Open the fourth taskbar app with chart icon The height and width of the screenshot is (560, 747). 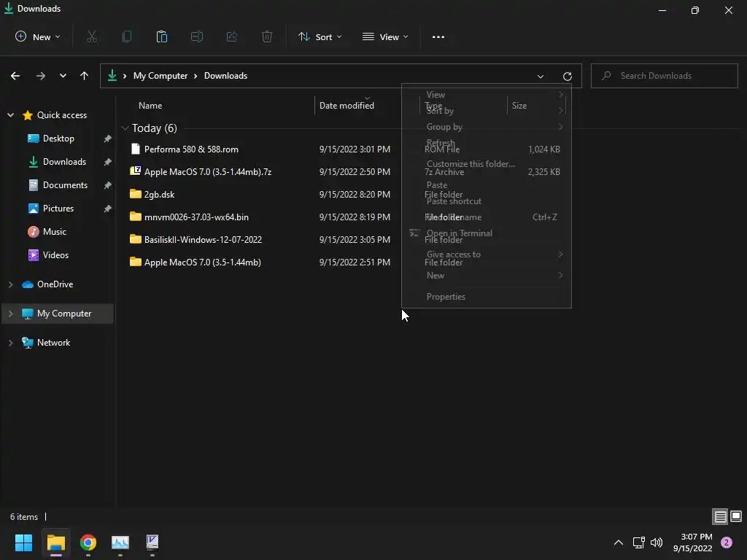coord(120,542)
